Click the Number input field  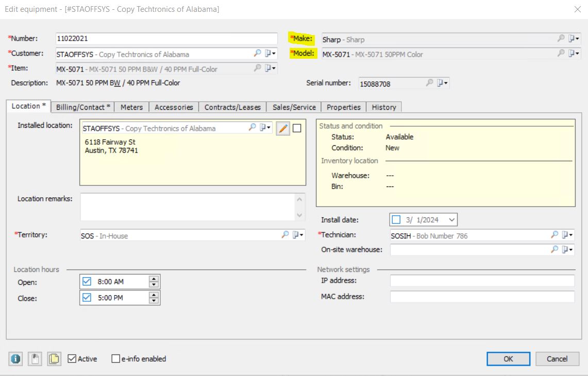pos(166,39)
